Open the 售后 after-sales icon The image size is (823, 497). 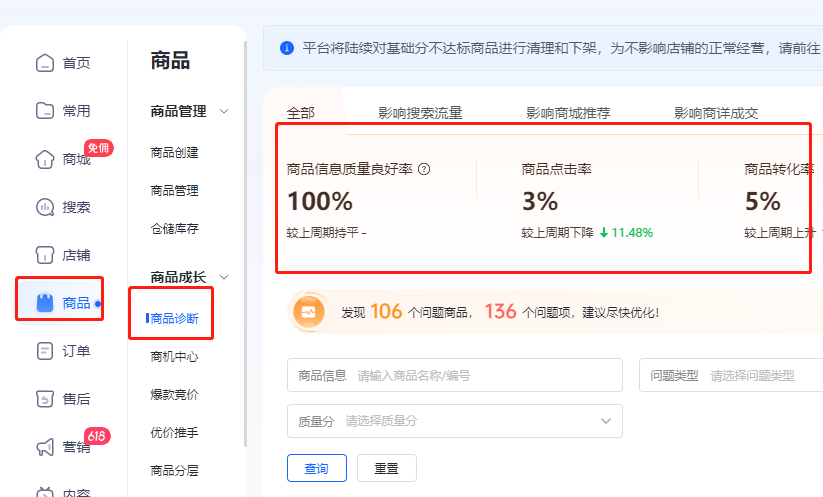click(45, 399)
